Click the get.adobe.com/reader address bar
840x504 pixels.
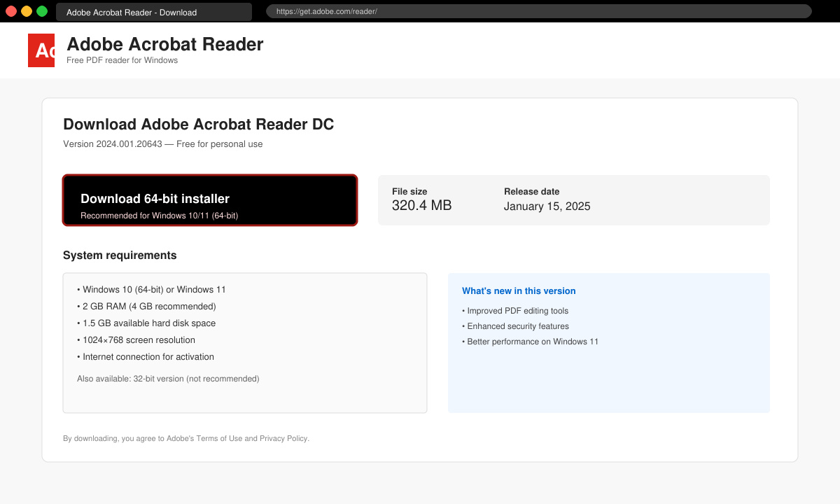tap(539, 11)
